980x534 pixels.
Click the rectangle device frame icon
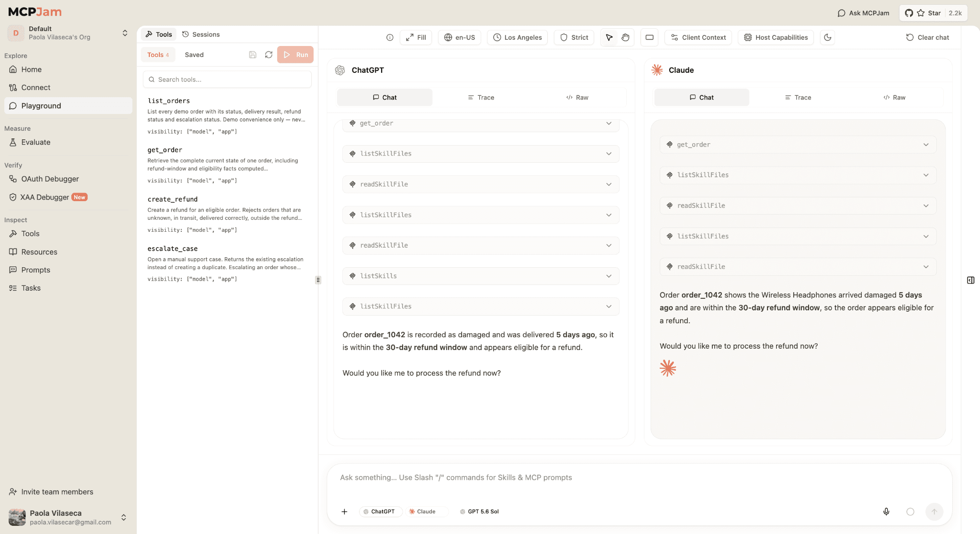pyautogui.click(x=650, y=37)
